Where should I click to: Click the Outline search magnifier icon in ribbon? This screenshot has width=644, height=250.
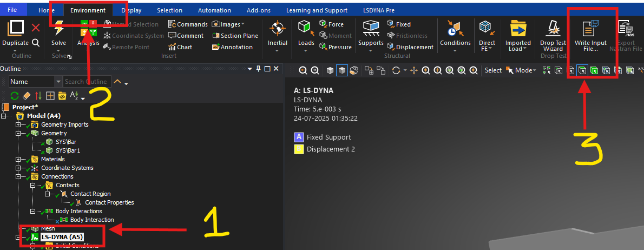click(36, 43)
